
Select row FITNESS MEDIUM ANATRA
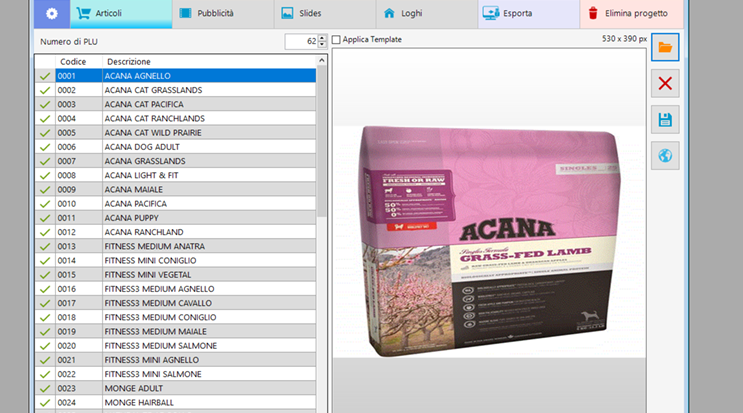175,246
